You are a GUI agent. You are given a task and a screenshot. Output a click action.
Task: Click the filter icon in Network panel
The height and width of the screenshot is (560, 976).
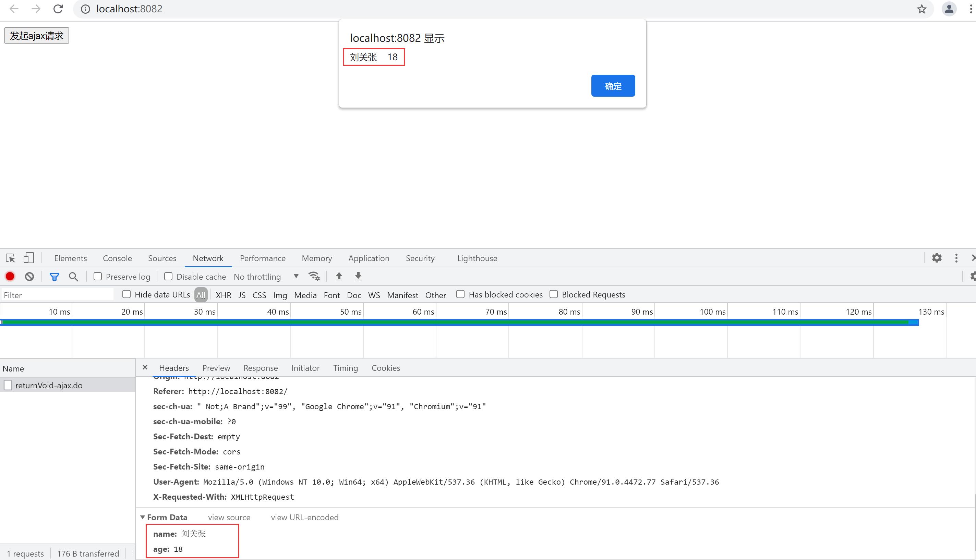click(53, 276)
